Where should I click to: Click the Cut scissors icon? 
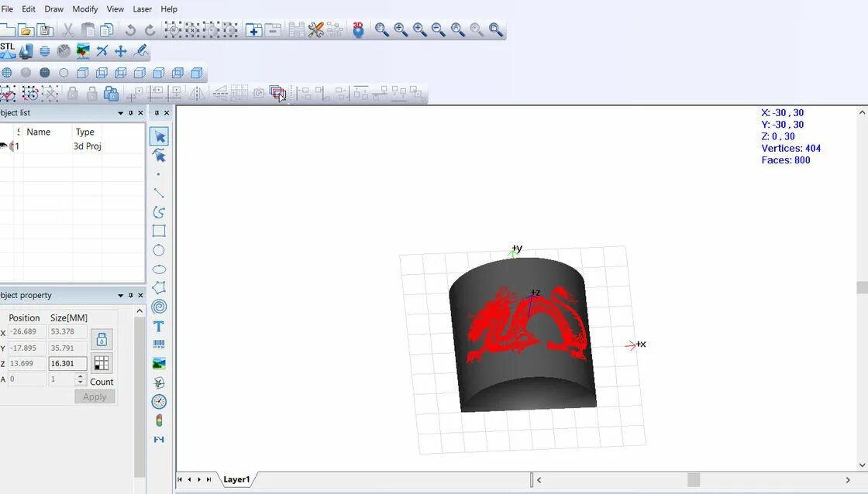pos(68,30)
